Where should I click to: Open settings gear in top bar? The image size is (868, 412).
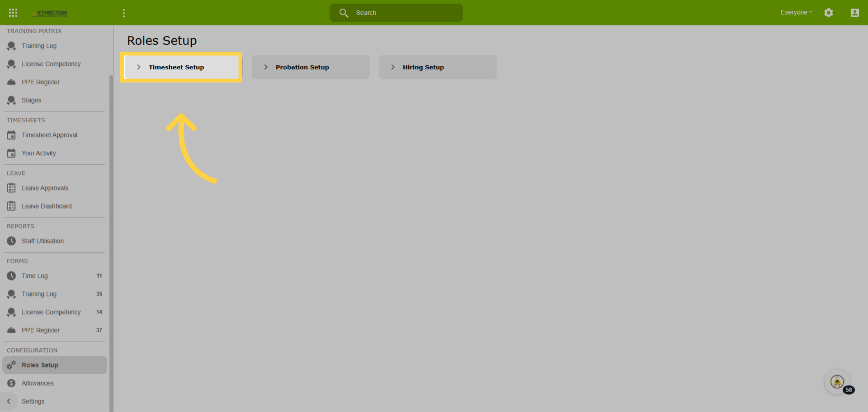click(829, 13)
